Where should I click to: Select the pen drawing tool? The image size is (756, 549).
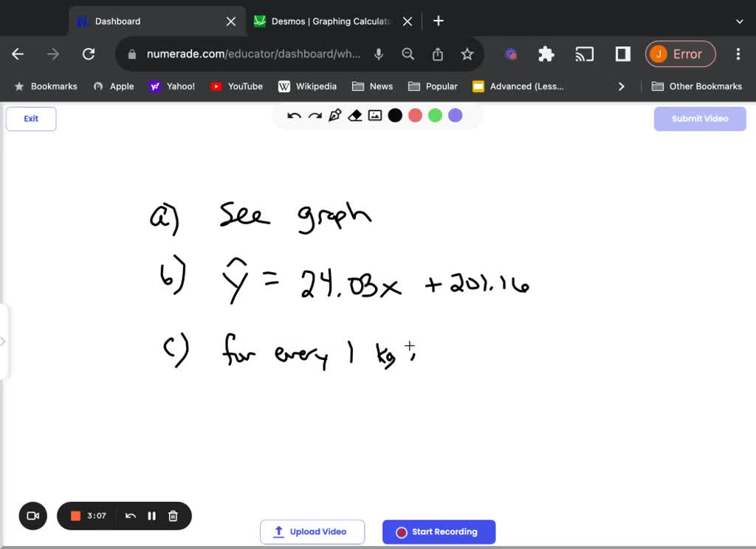[334, 116]
